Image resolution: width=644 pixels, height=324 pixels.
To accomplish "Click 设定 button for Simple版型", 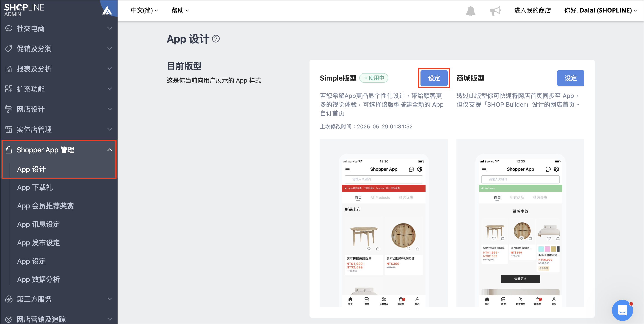I will tap(434, 78).
